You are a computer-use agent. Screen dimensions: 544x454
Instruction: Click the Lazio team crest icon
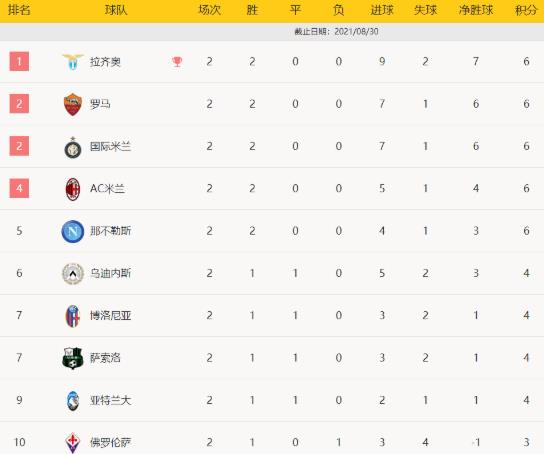coord(73,62)
